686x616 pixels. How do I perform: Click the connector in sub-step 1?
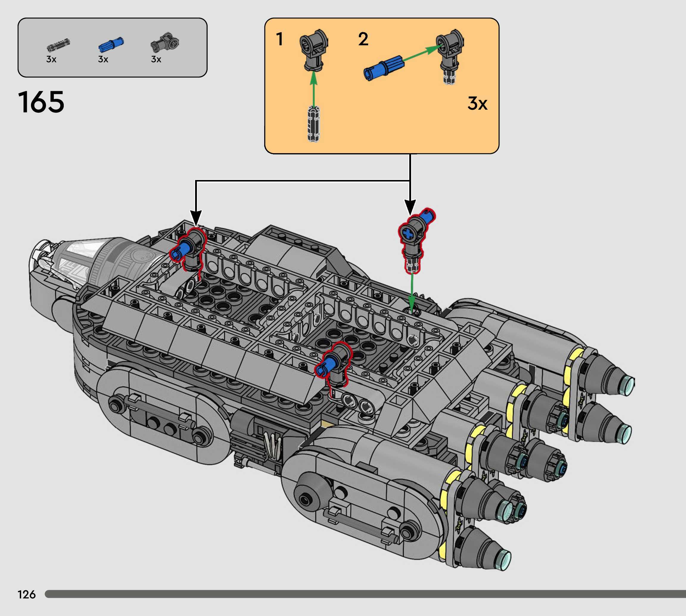314,50
